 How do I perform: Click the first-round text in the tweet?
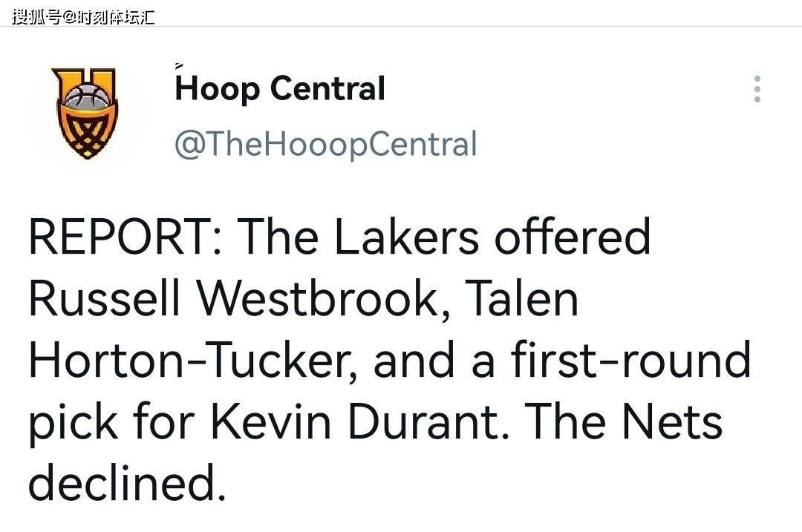tap(630, 361)
